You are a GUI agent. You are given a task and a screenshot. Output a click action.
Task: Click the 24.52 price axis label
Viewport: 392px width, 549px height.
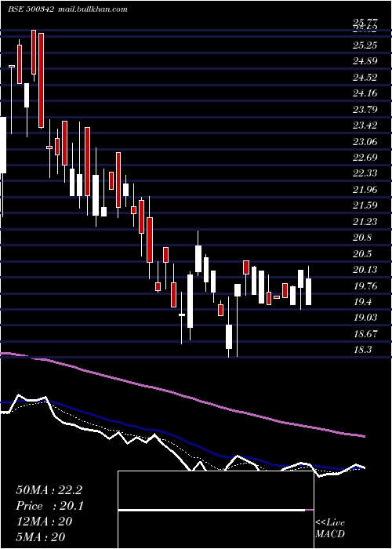pos(365,78)
